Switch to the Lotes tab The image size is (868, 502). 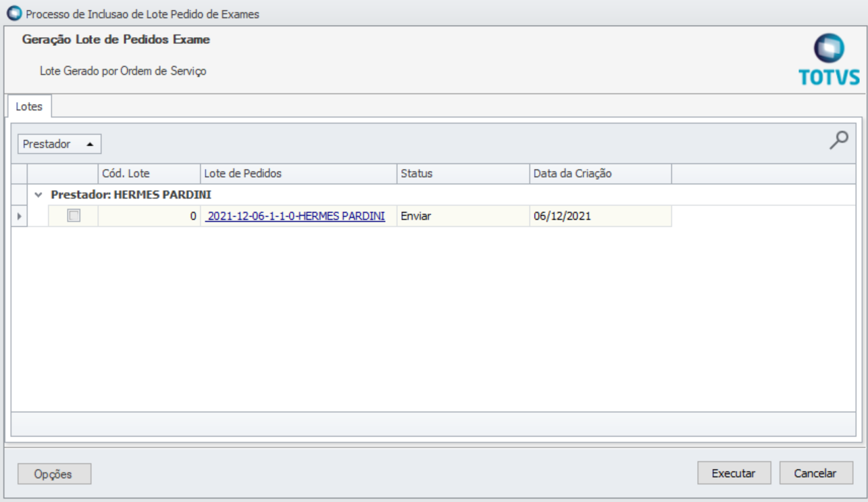click(29, 107)
